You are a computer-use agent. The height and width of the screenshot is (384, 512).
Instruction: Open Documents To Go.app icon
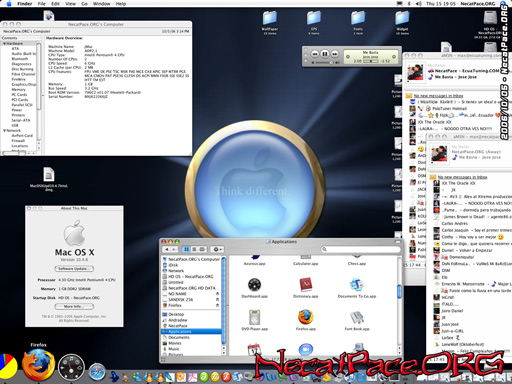tap(357, 288)
